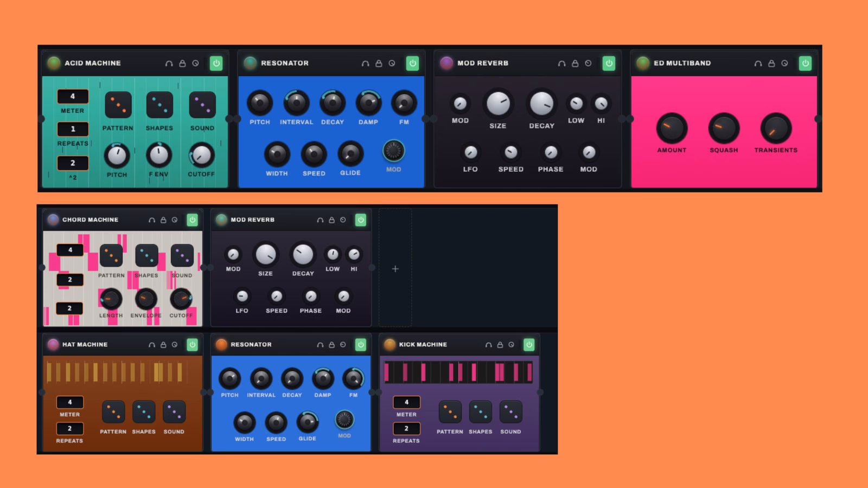Lock the ED Multiband module
This screenshot has width=868, height=488.
(x=771, y=63)
